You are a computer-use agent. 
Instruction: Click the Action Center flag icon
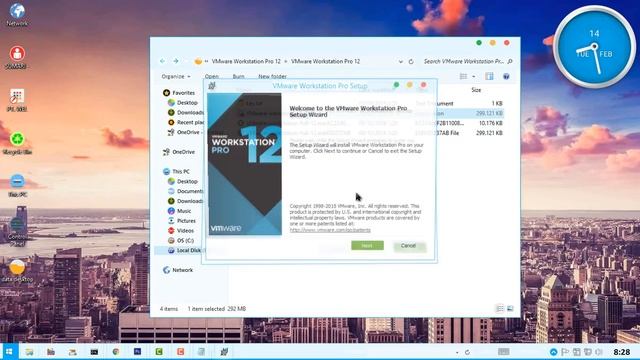(565, 352)
